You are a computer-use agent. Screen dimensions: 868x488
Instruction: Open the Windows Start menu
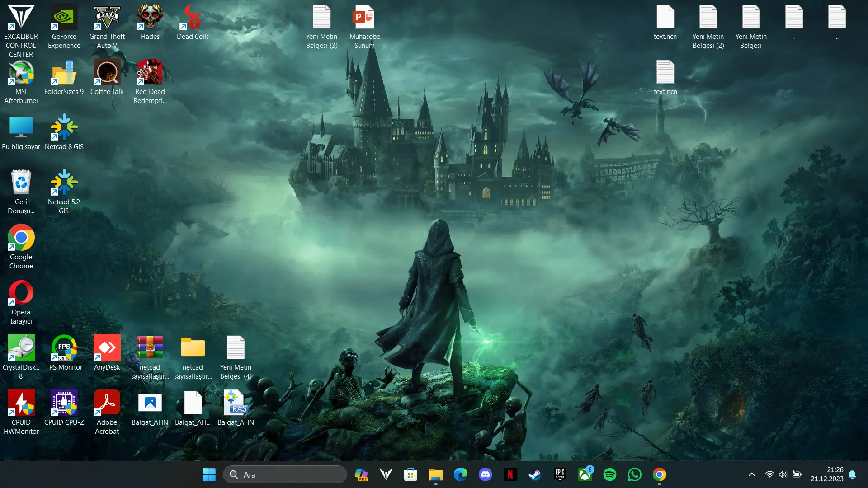pos(209,474)
